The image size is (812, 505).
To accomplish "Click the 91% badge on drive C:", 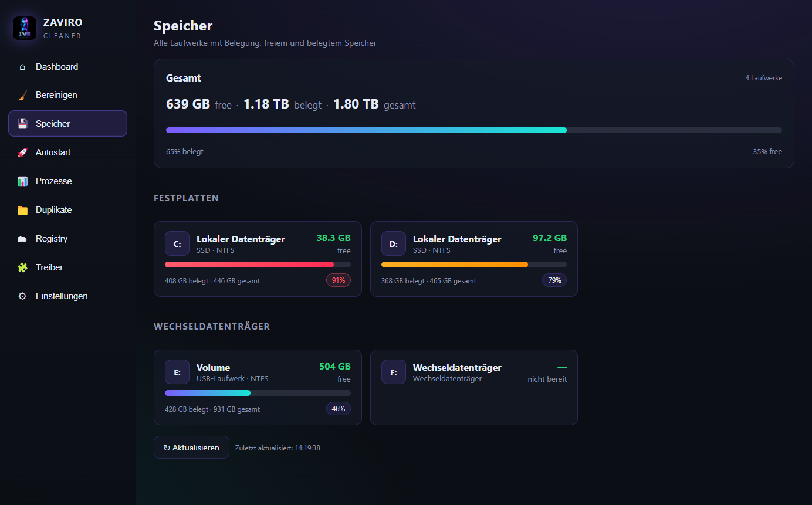I will coord(339,280).
